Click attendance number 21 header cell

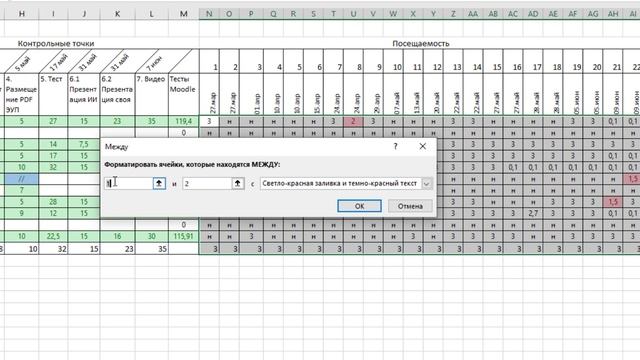[613, 61]
